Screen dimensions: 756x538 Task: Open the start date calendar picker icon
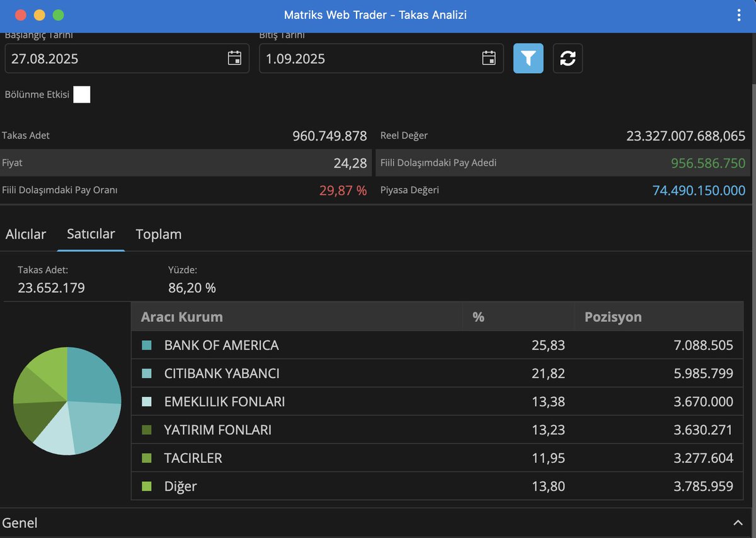point(234,59)
